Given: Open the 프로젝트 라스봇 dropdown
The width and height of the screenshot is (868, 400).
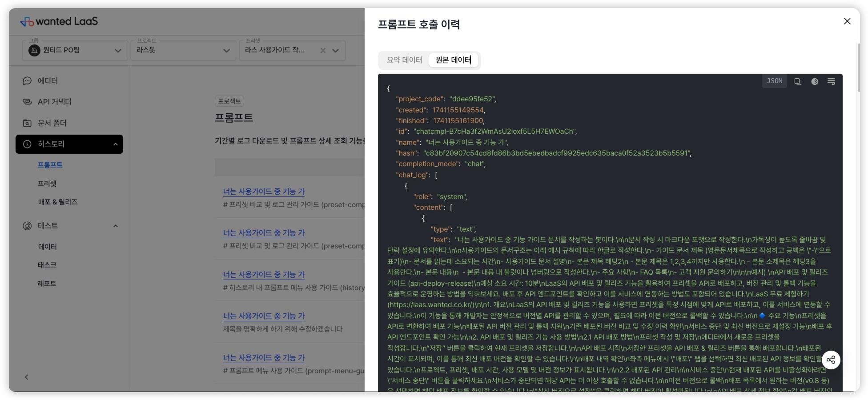Looking at the screenshot, I should (183, 50).
